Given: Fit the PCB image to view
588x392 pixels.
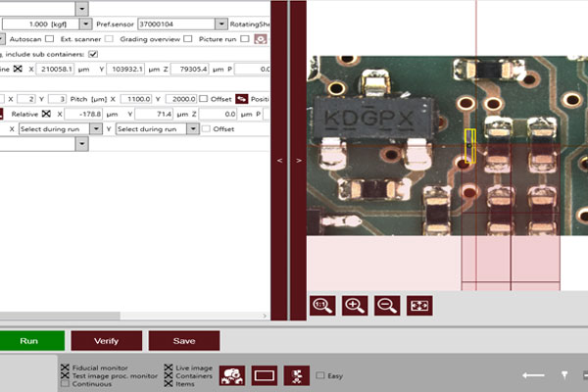Looking at the screenshot, I should click(419, 305).
